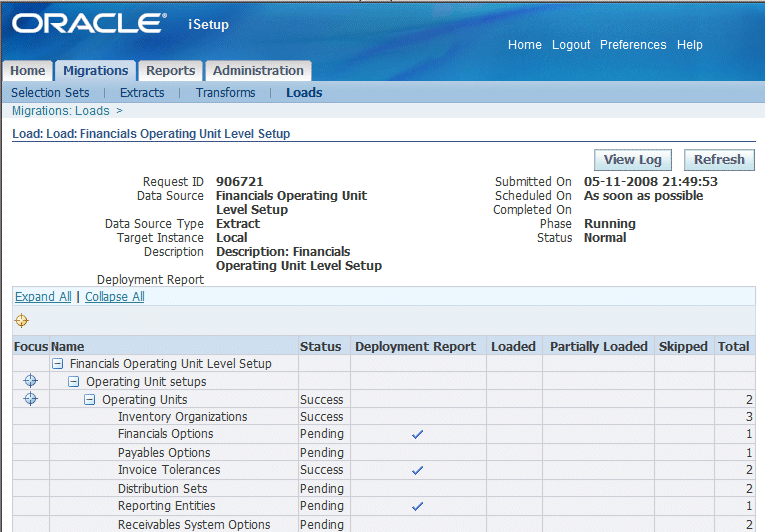This screenshot has height=532, width=765.
Task: Open deployment report checkmark for Reporting Entities
Action: tap(417, 506)
